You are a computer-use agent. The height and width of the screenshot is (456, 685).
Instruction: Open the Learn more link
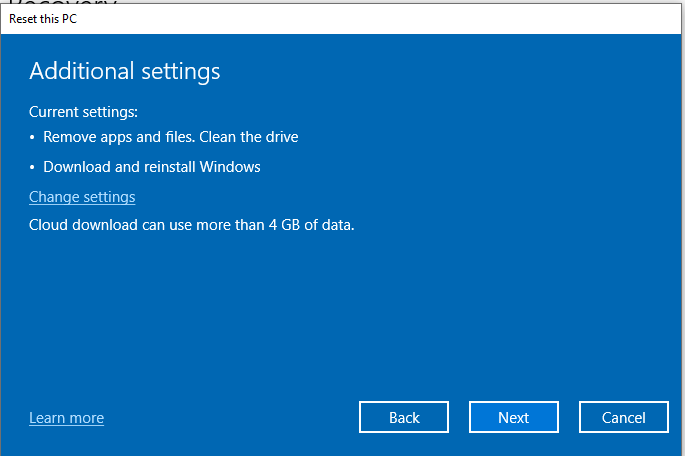pyautogui.click(x=66, y=418)
